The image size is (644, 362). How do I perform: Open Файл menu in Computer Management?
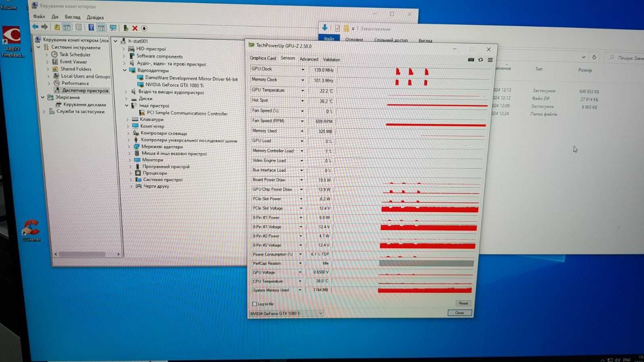click(39, 16)
